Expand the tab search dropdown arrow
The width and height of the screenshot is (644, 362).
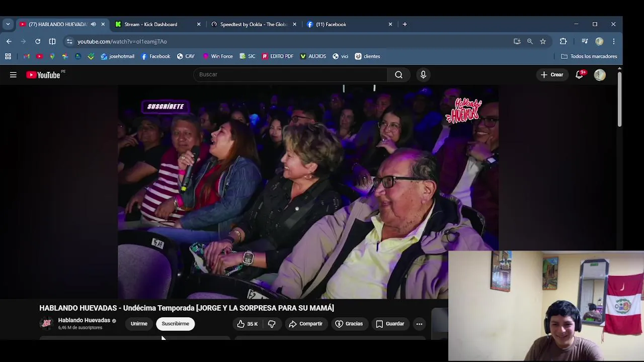coord(8,24)
